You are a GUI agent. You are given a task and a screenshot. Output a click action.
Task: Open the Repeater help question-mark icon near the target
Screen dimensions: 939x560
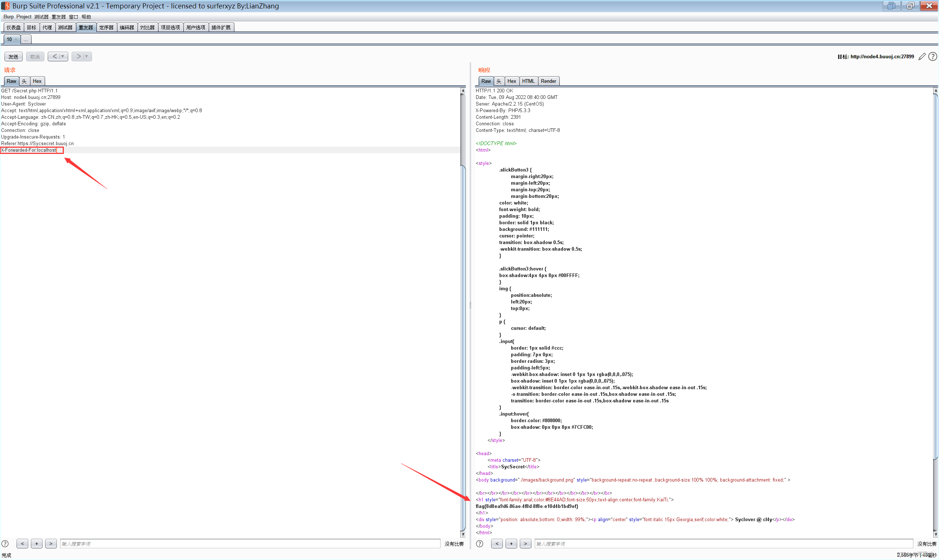tap(933, 56)
